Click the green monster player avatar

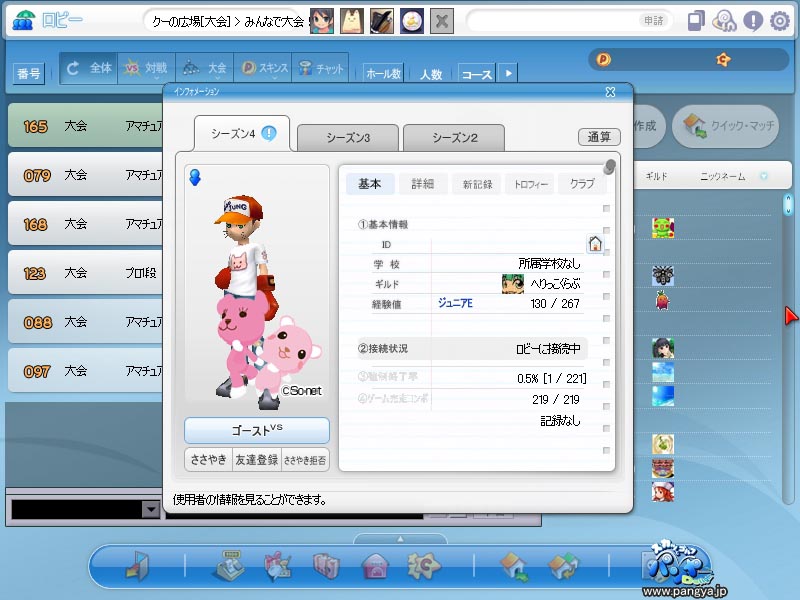(x=663, y=228)
